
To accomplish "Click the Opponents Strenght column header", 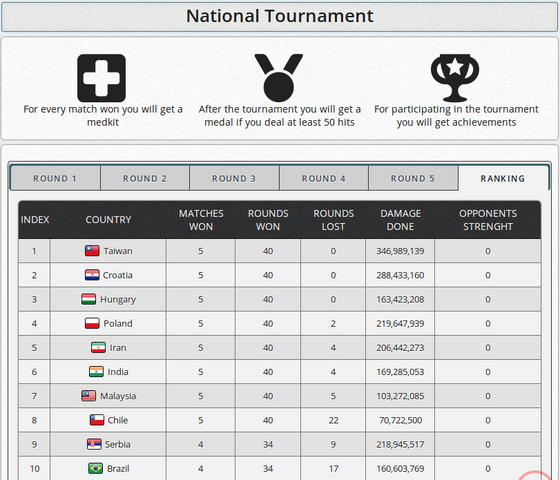I will pos(488,220).
